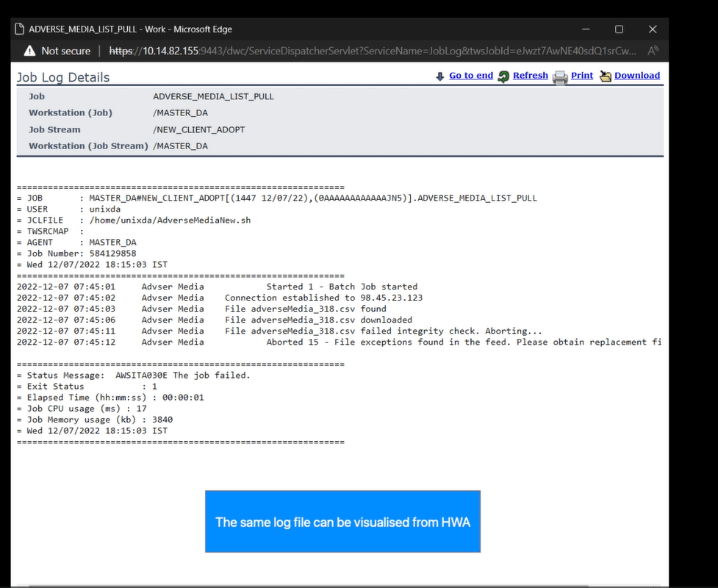Viewport: 718px width, 588px height.
Task: Select the Print link
Action: (x=581, y=76)
